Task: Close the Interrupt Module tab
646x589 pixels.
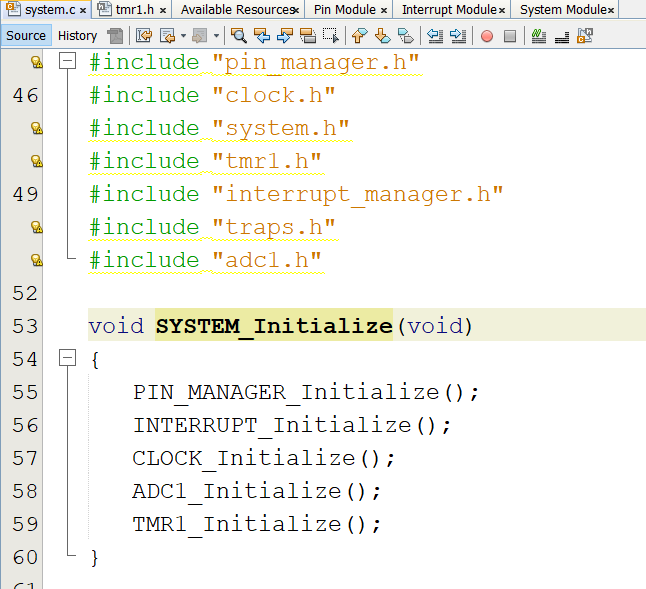Action: pyautogui.click(x=502, y=10)
